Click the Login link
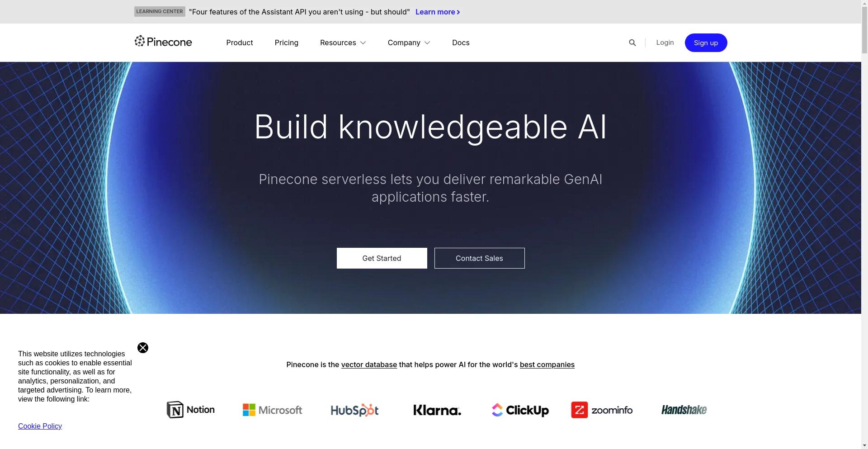868x449 pixels. click(x=665, y=43)
